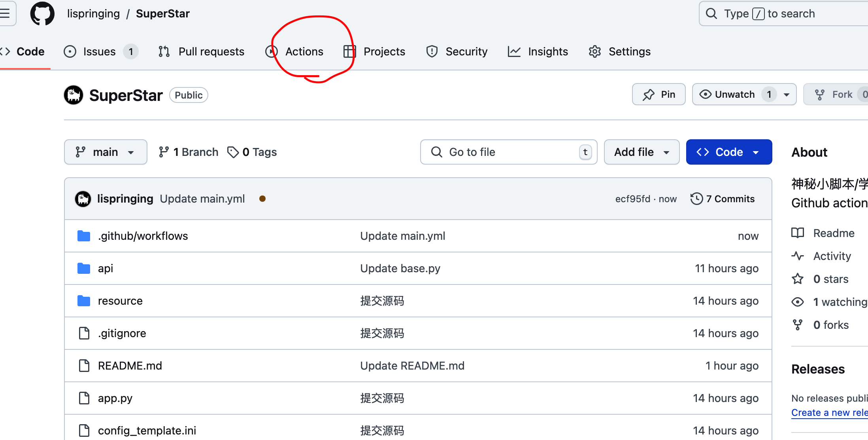Click the README.md file icon
The width and height of the screenshot is (868, 440).
click(84, 366)
